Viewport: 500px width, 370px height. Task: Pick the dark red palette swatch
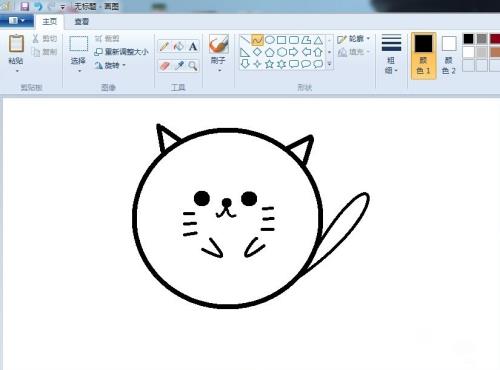[495, 39]
